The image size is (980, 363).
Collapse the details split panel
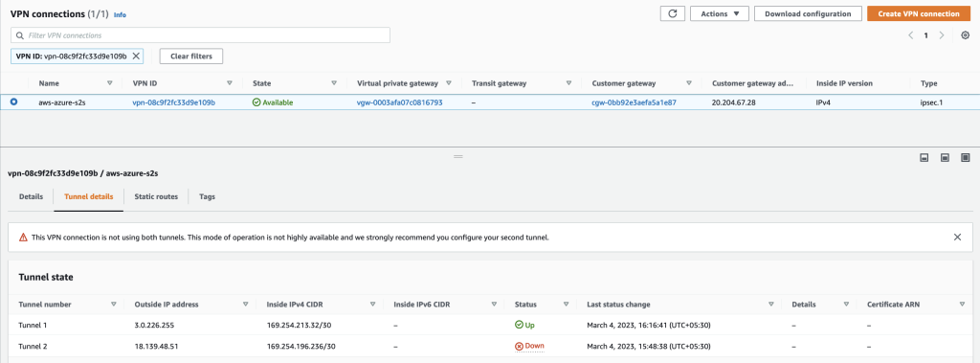(924, 158)
